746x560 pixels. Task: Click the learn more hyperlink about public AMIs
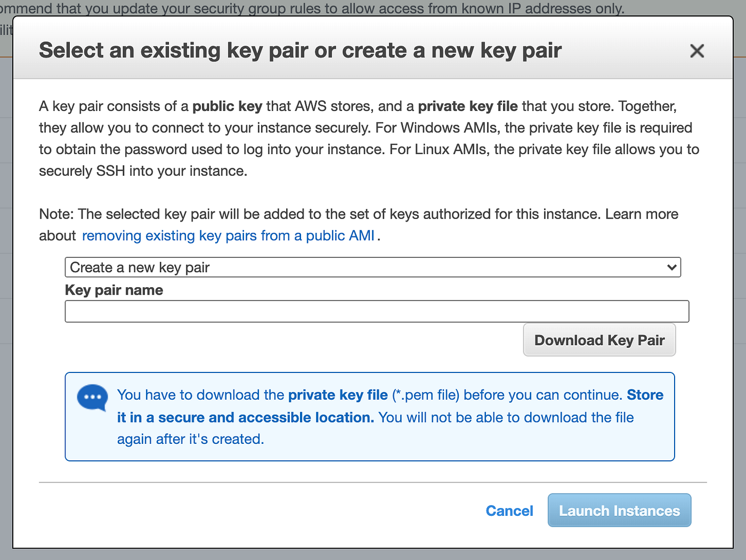pos(228,236)
